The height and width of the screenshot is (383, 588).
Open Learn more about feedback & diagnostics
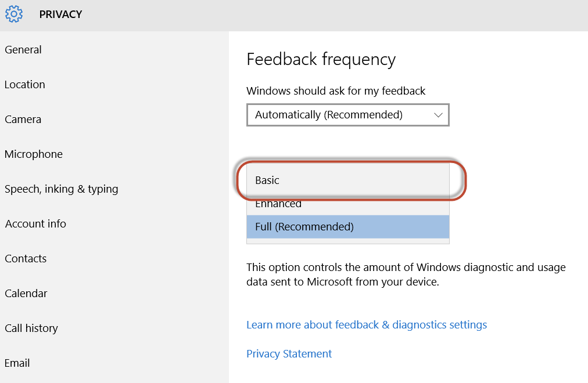(x=367, y=324)
